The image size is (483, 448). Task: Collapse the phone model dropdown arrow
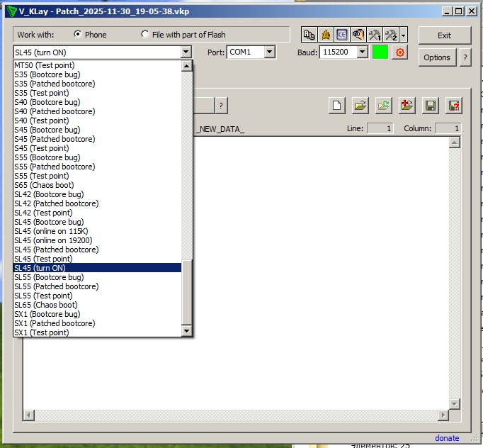pyautogui.click(x=186, y=52)
